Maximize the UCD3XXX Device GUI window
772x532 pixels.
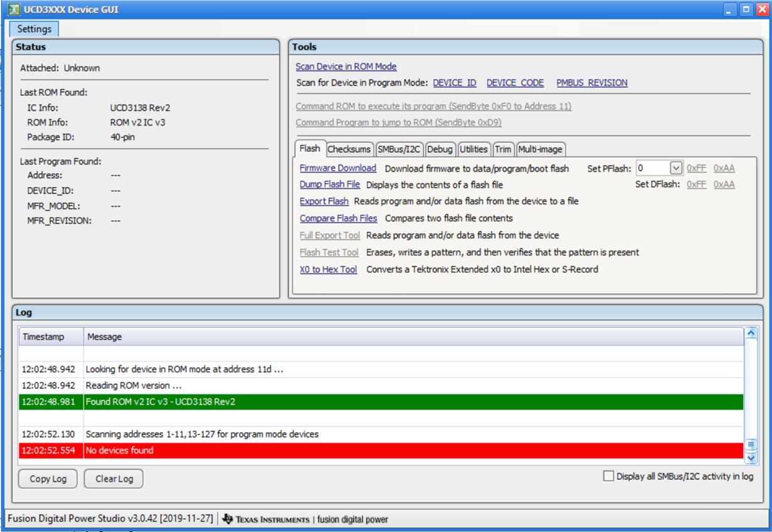[746, 9]
